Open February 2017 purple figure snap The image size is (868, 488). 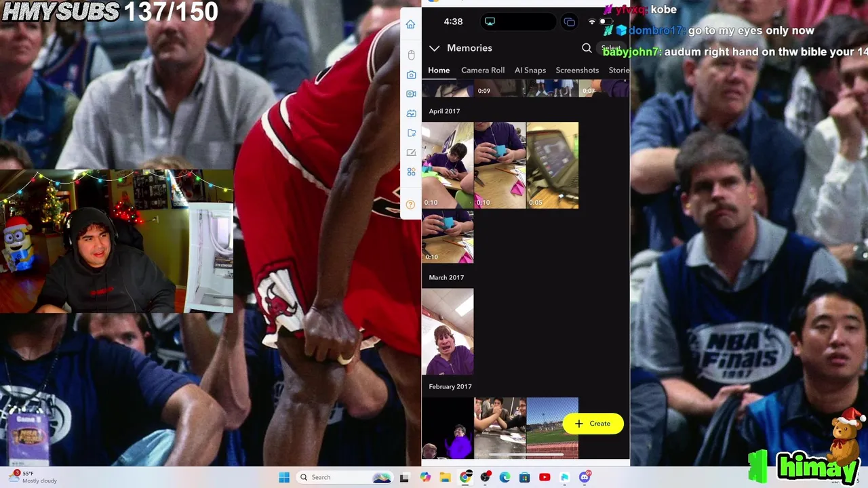point(448,428)
